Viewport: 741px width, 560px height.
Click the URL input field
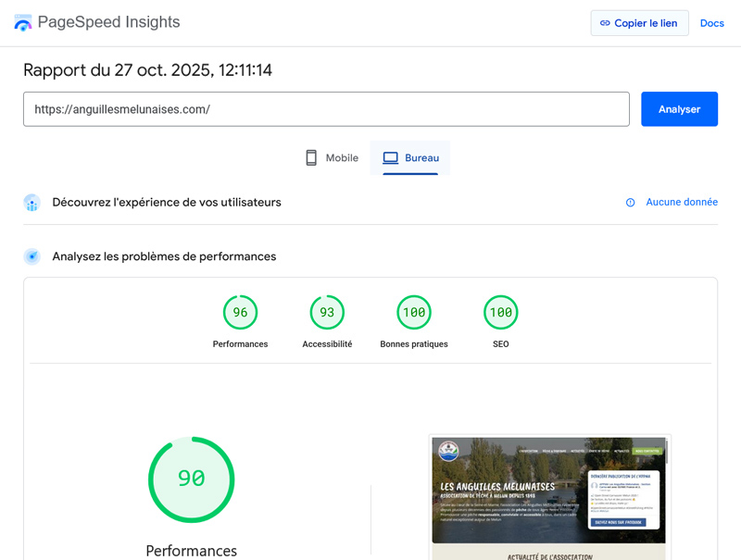coord(326,109)
